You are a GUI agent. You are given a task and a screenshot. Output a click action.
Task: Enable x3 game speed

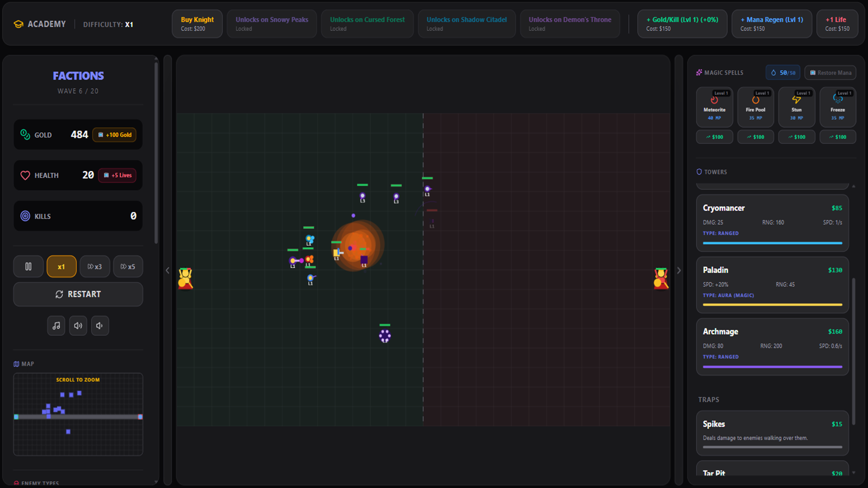[x=94, y=267]
